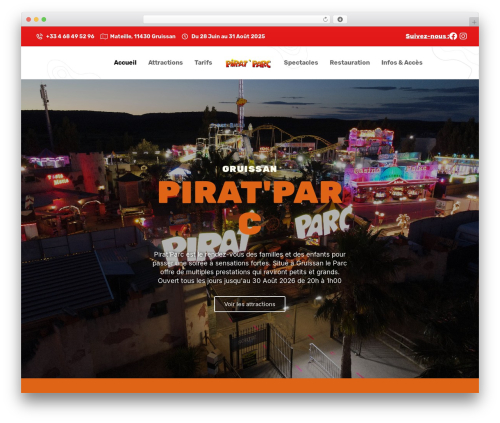This screenshot has height=423, width=500.
Task: Click the hero description paragraph
Action: click(250, 268)
